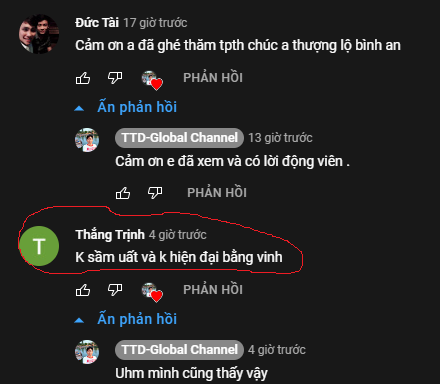
Task: Dislike Thắng Trịnh's comment with thumbs down
Action: point(115,290)
